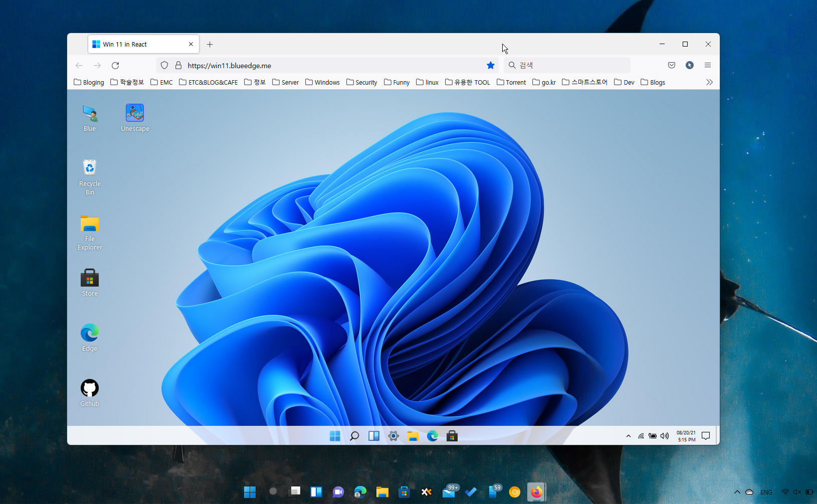This screenshot has height=504, width=817.
Task: Click the volume icon in web tray
Action: point(665,436)
